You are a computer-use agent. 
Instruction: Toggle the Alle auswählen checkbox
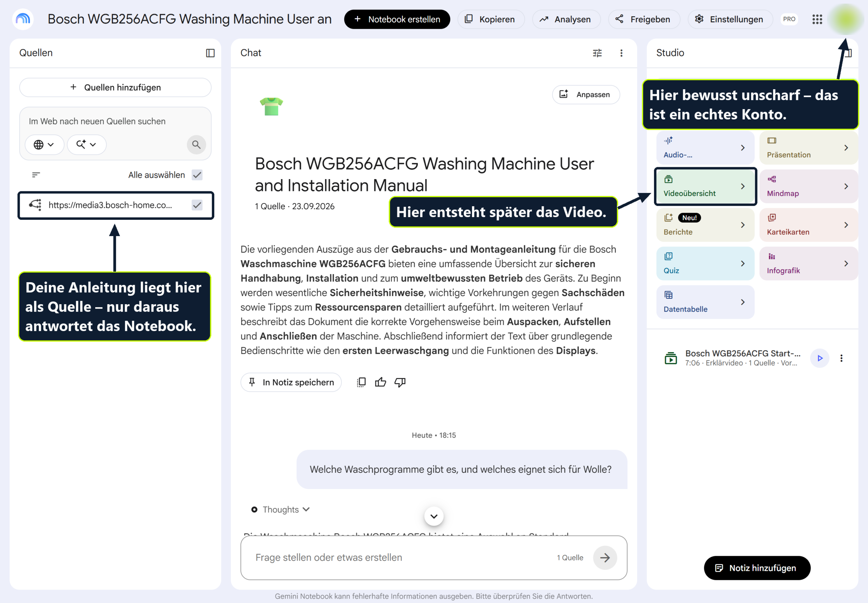[x=197, y=175]
